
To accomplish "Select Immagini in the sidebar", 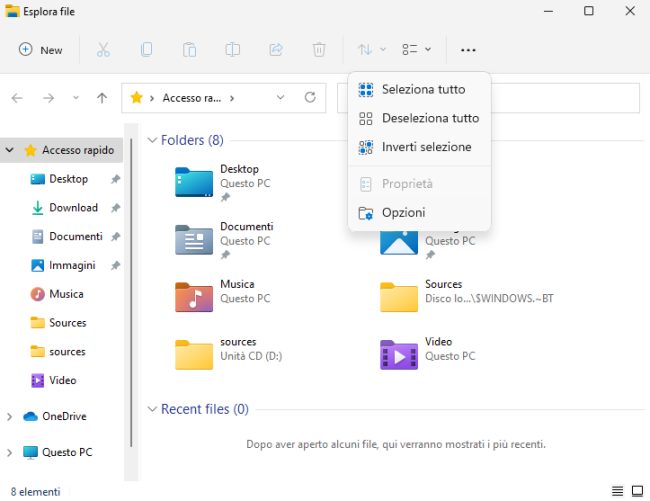I will (72, 265).
